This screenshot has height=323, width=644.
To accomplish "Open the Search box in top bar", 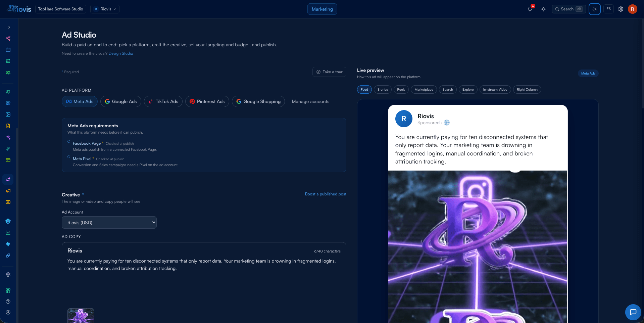I will click(569, 9).
